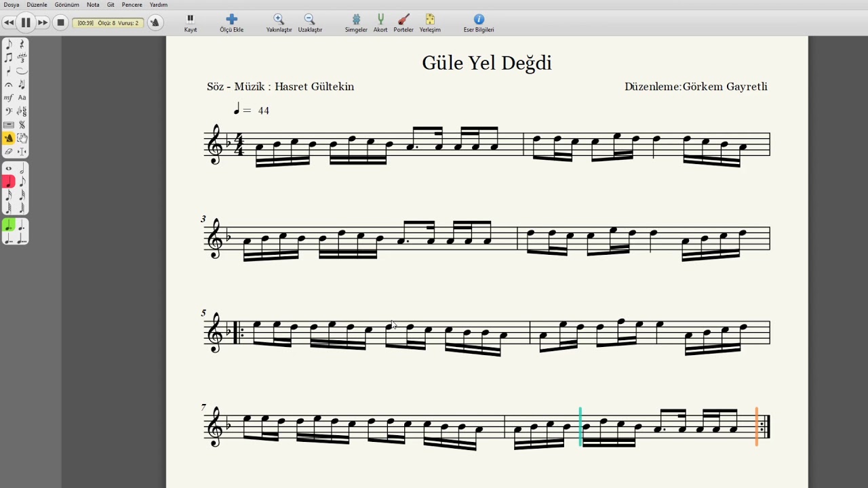Viewport: 868px width, 488px height.
Task: Select the triplet tuplet tool
Action: click(x=22, y=58)
